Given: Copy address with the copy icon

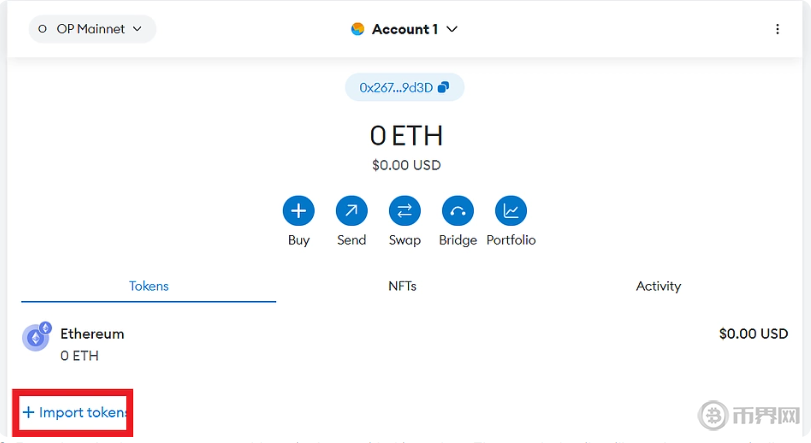Looking at the screenshot, I should 443,88.
